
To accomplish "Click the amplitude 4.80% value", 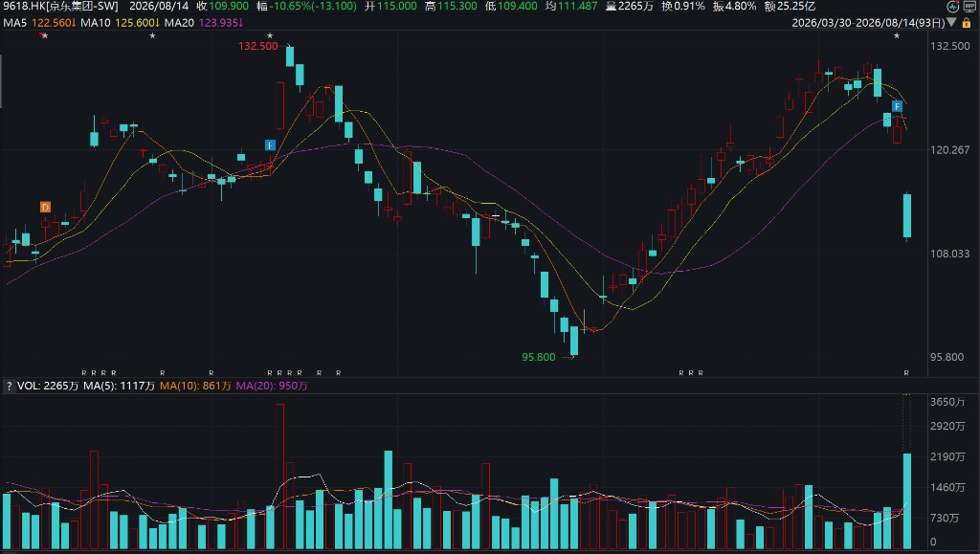I will pyautogui.click(x=742, y=7).
